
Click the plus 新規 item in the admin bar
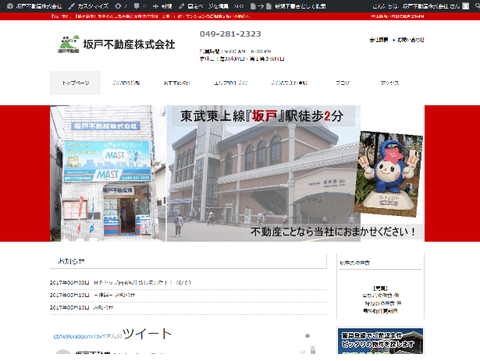pos(162,6)
